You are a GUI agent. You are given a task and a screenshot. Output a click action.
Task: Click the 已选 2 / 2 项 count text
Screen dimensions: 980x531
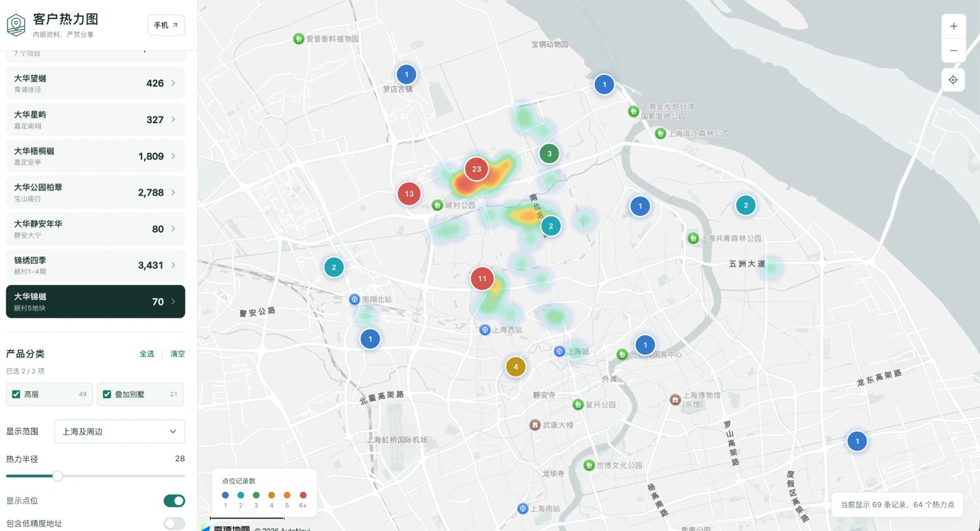[25, 371]
